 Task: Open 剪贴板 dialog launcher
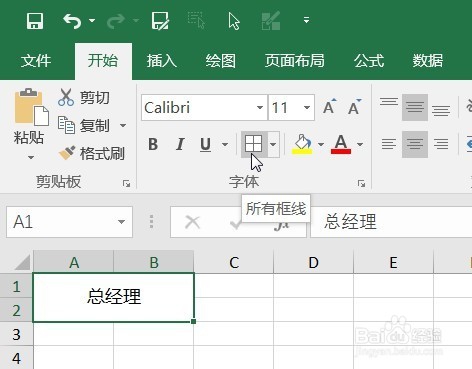[x=126, y=183]
